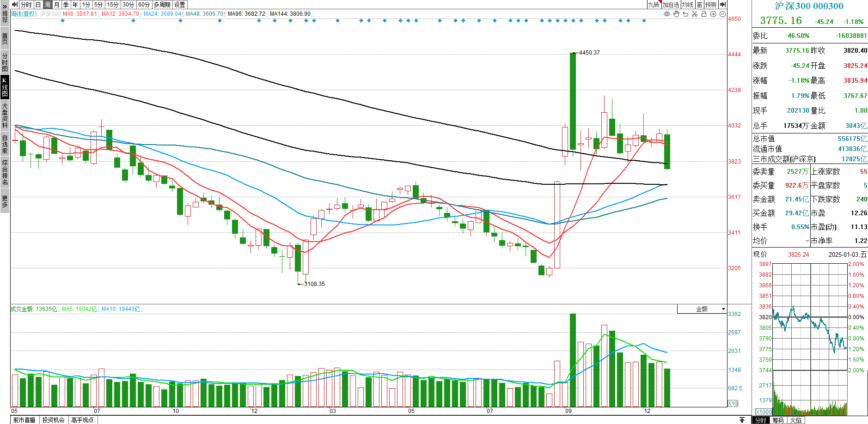Select the 周 weekly period
This screenshot has width=868, height=424.
point(48,5)
